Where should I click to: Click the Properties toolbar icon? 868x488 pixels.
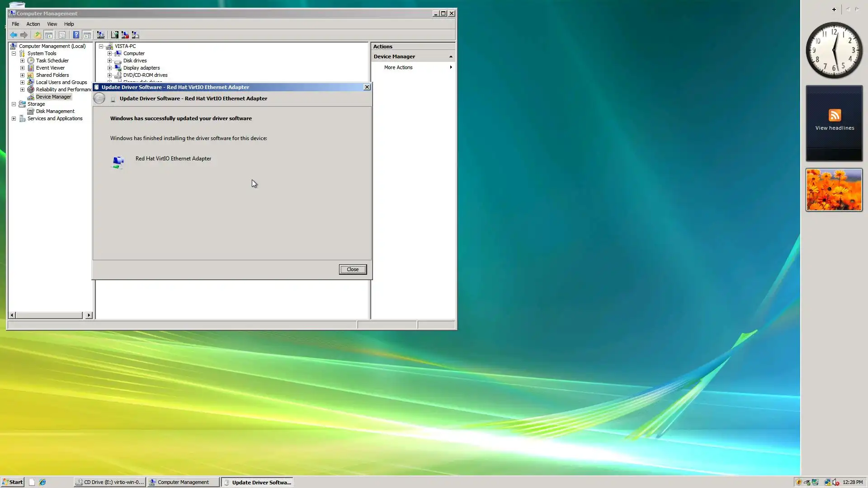[62, 35]
